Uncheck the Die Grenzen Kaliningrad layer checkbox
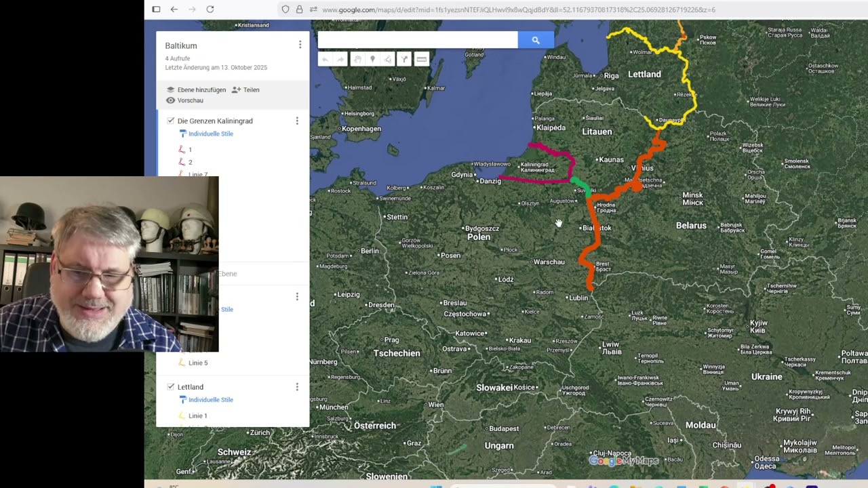Screen dimensions: 868x488 (x=171, y=121)
